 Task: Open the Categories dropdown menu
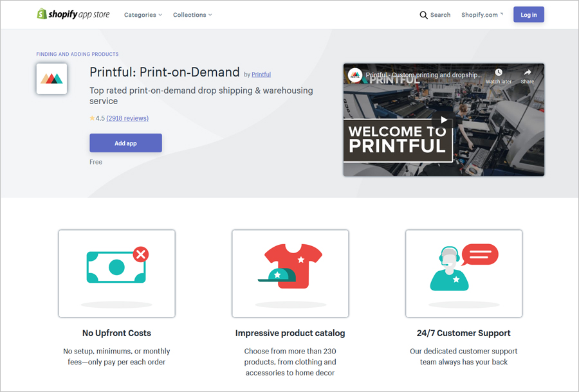(x=143, y=15)
